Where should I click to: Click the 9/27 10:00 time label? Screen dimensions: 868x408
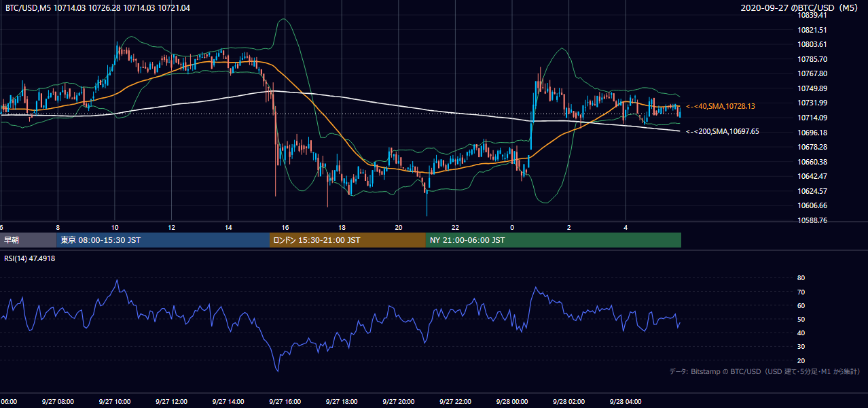pyautogui.click(x=114, y=401)
